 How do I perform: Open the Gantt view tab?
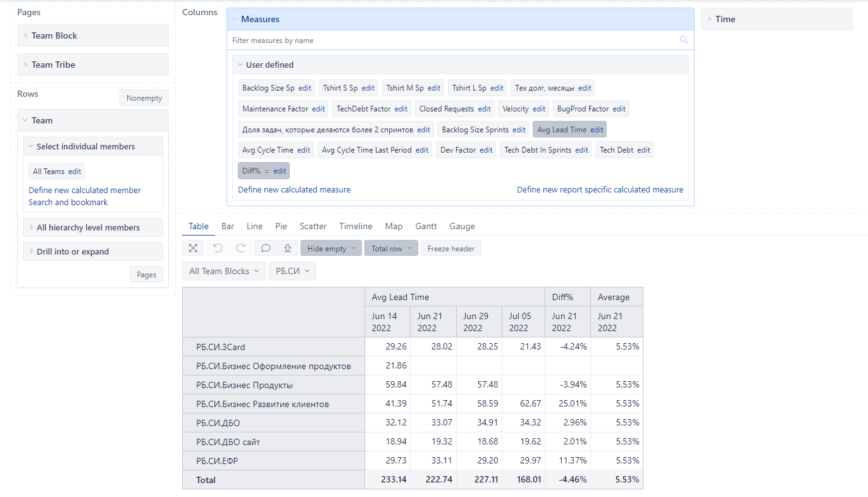(x=426, y=226)
